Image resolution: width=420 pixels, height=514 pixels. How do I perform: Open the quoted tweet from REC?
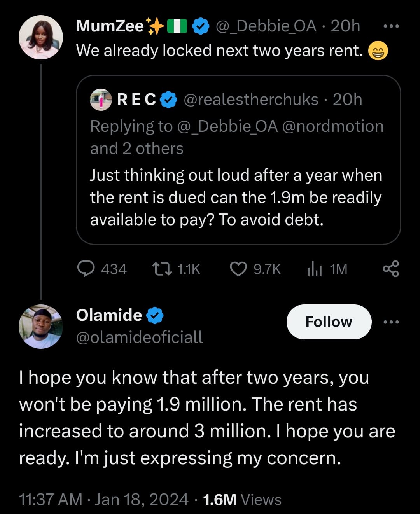pos(238,198)
